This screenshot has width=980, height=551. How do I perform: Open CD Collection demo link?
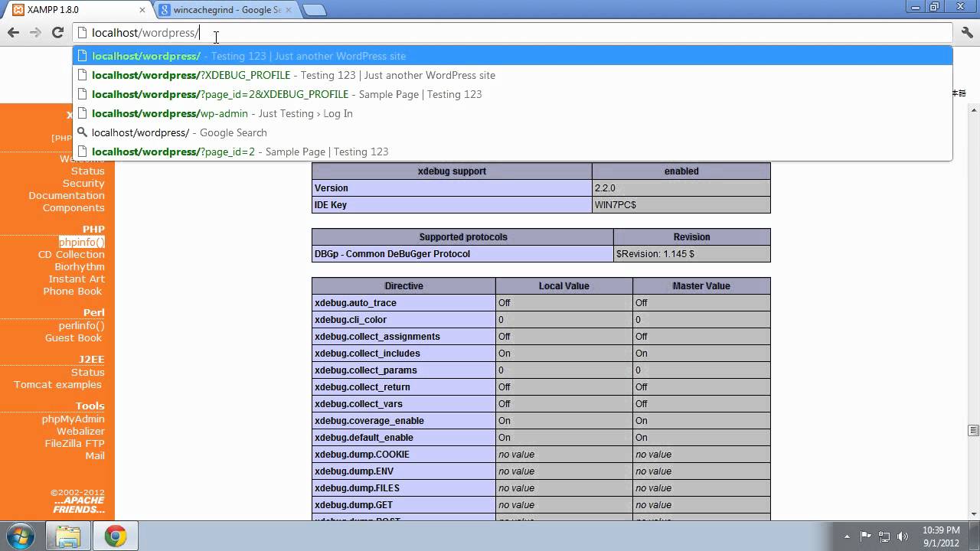[71, 255]
